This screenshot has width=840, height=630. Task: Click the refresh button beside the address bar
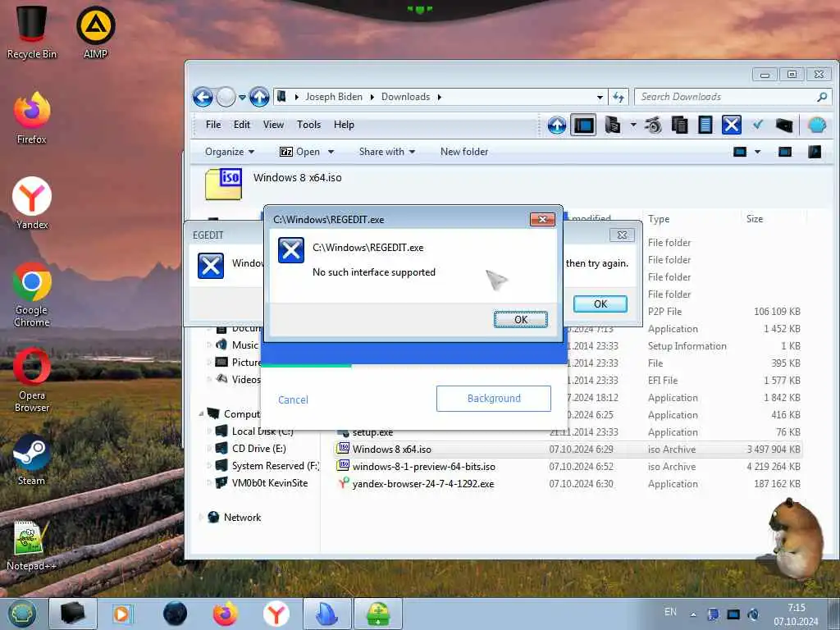619,97
